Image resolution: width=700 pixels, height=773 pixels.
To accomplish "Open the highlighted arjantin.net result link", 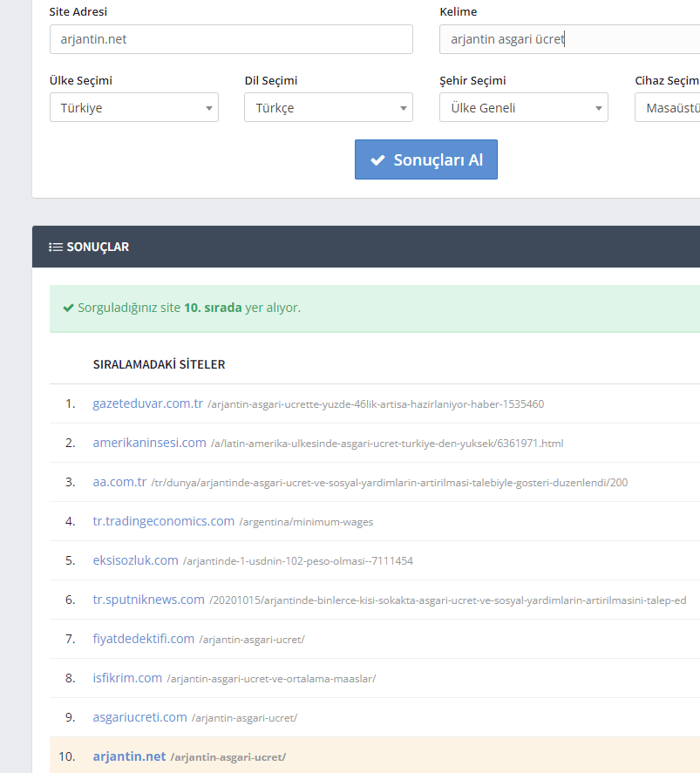I will click(129, 756).
